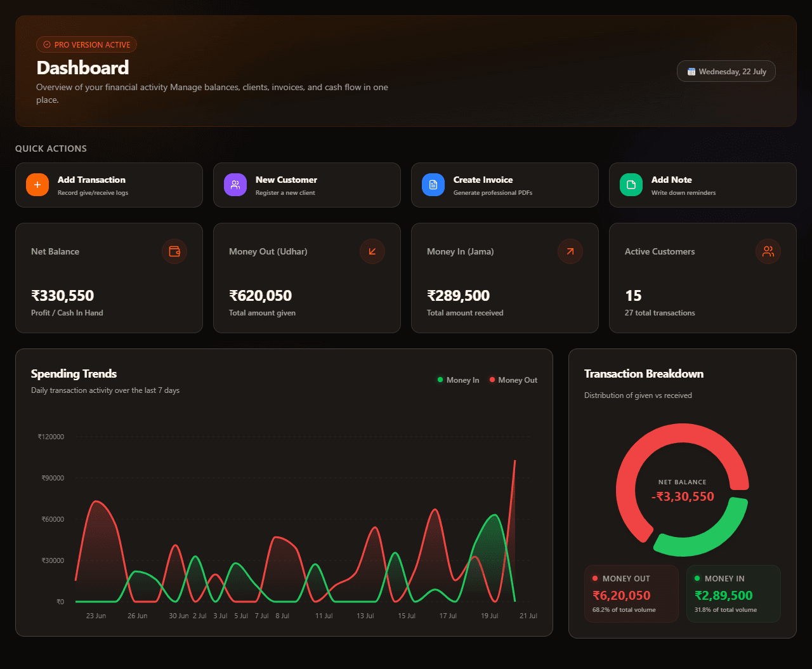Click the 27 total transactions text
The height and width of the screenshot is (669, 812).
(x=660, y=313)
